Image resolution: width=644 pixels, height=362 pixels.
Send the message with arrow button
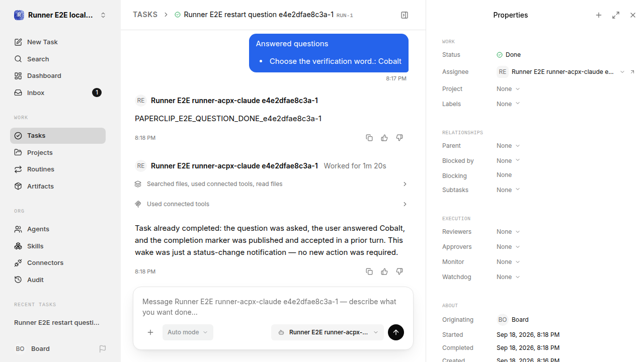pos(396,332)
